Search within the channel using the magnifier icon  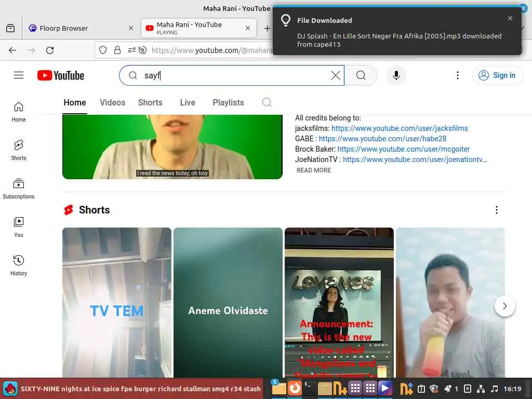coord(267,102)
